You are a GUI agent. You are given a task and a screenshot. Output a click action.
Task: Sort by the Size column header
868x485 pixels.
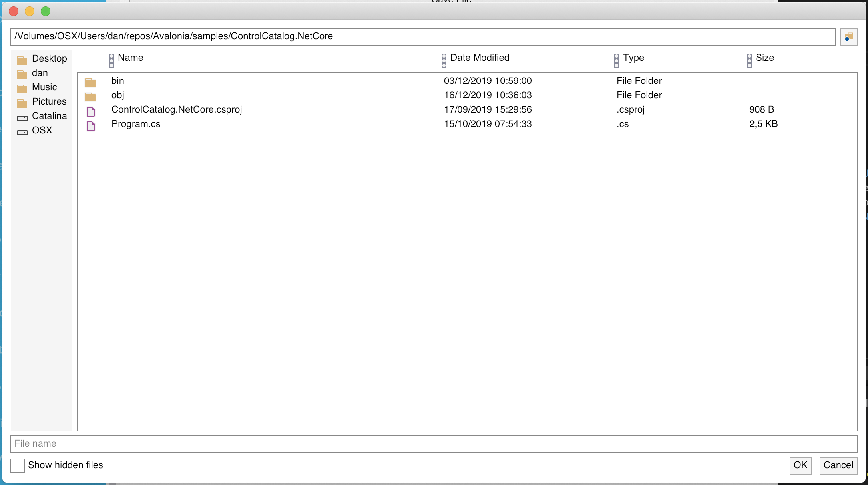coord(764,58)
